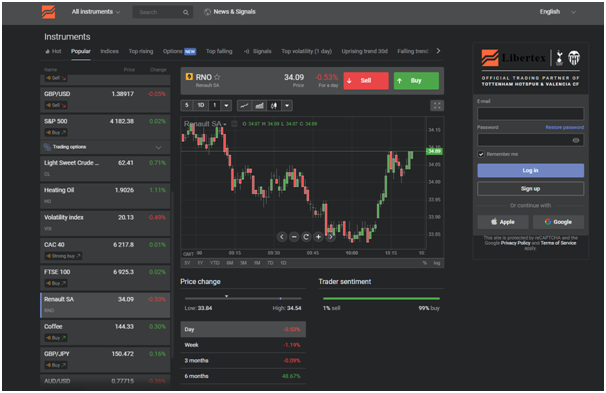The height and width of the screenshot is (393, 606).
Task: Select candlestick chart type icon
Action: point(274,105)
